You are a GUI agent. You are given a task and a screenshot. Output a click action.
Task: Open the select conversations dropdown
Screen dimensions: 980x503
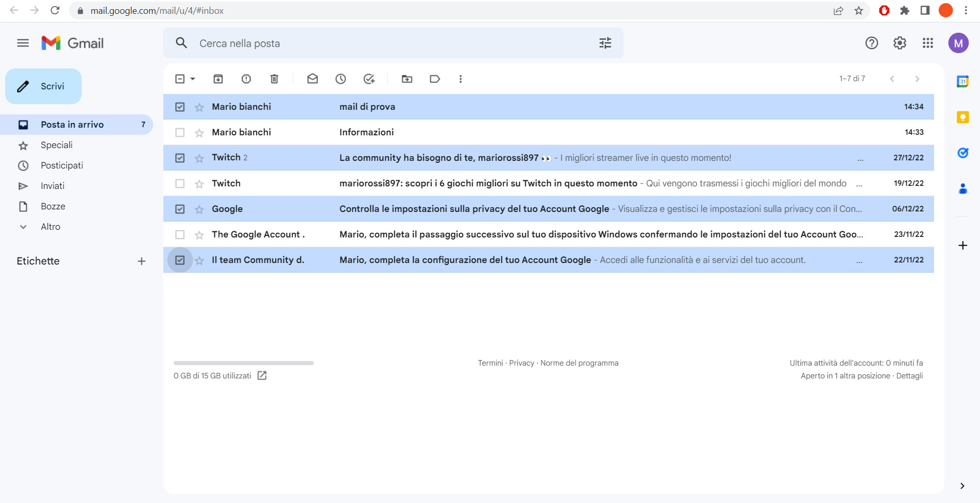192,79
